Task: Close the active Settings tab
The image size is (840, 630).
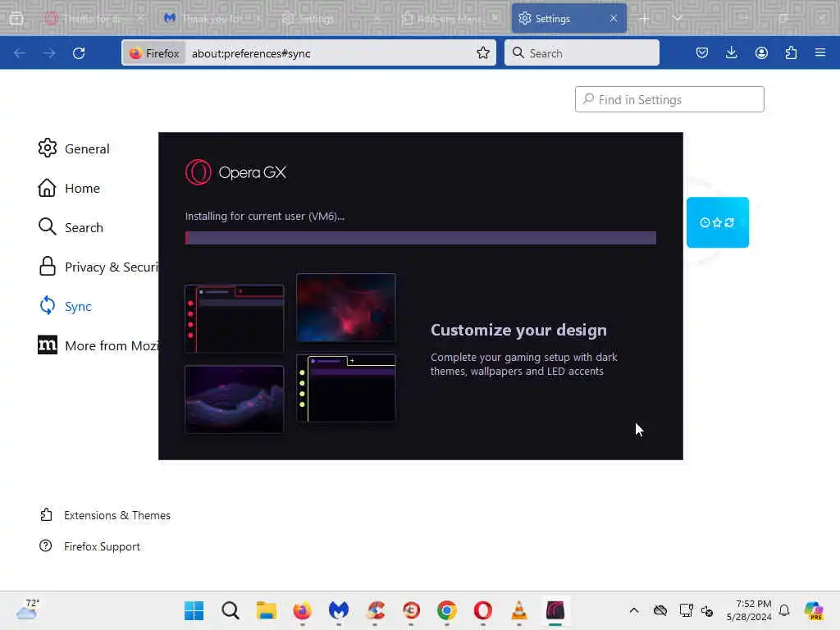Action: point(614,18)
